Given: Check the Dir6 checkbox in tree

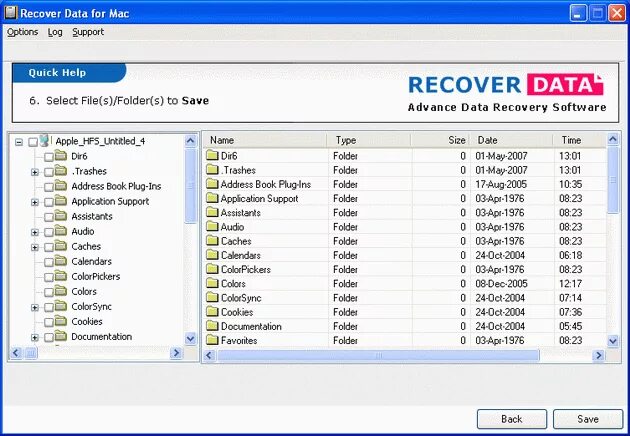Looking at the screenshot, I should [x=49, y=157].
